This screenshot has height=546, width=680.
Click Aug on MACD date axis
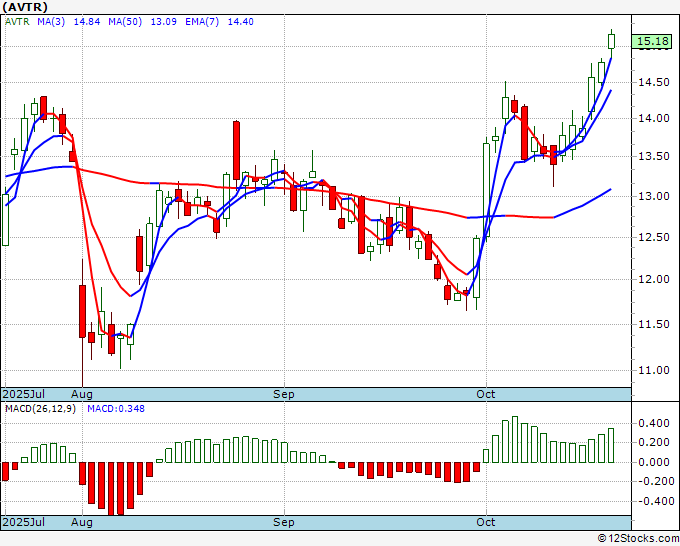pos(82,522)
